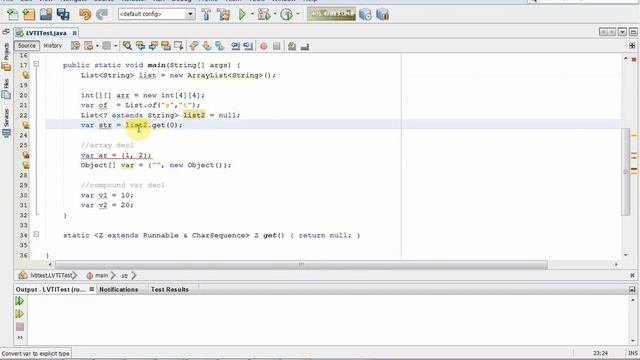Click the hint bulb on line 23
The height and width of the screenshot is (360, 640).
tap(25, 125)
